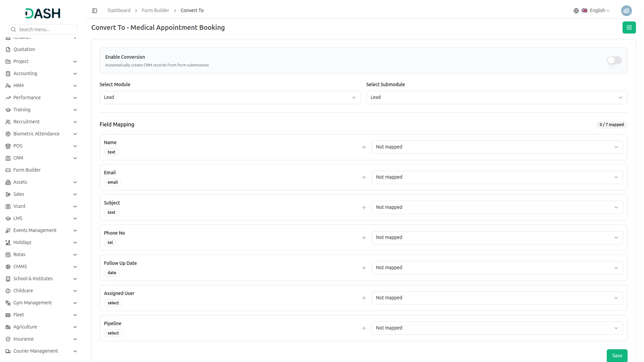Open the Insurance menu item

(23, 339)
